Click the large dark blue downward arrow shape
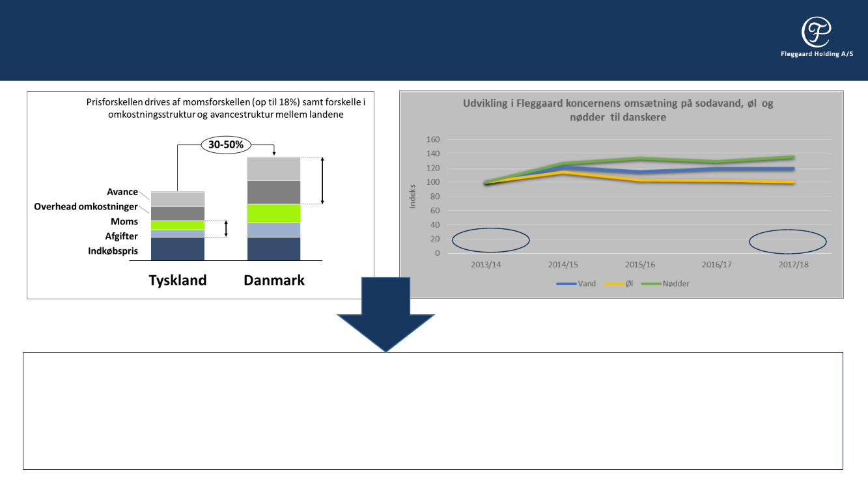This screenshot has width=868, height=488. pyautogui.click(x=385, y=314)
